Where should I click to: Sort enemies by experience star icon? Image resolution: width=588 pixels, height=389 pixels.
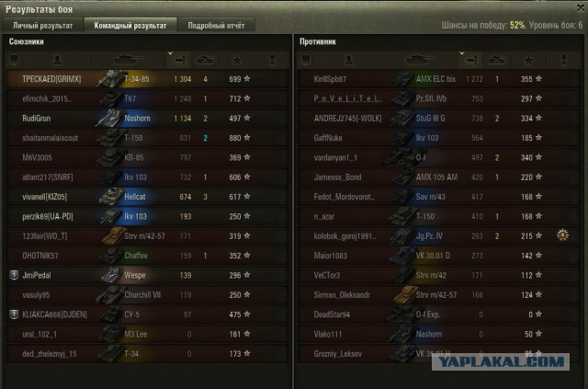click(528, 60)
